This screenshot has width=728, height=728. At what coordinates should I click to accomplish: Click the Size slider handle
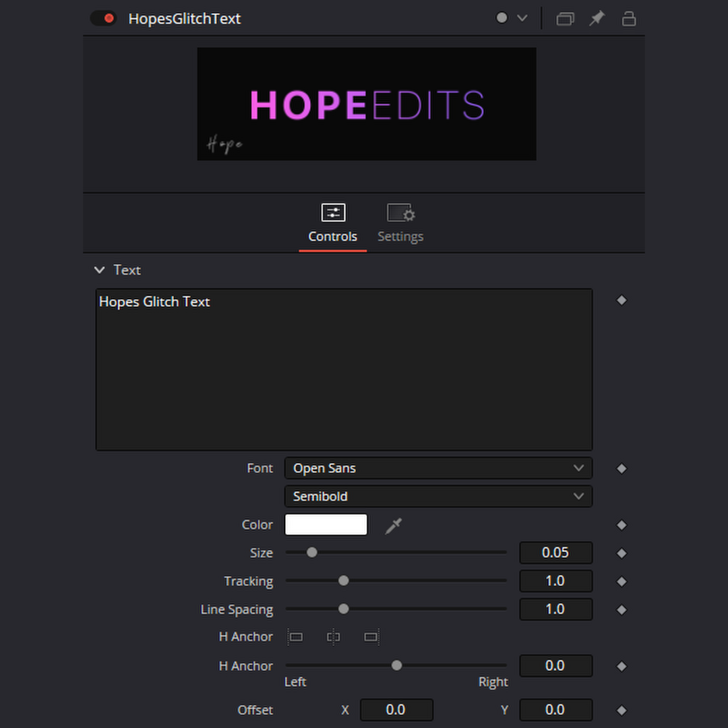click(x=312, y=553)
